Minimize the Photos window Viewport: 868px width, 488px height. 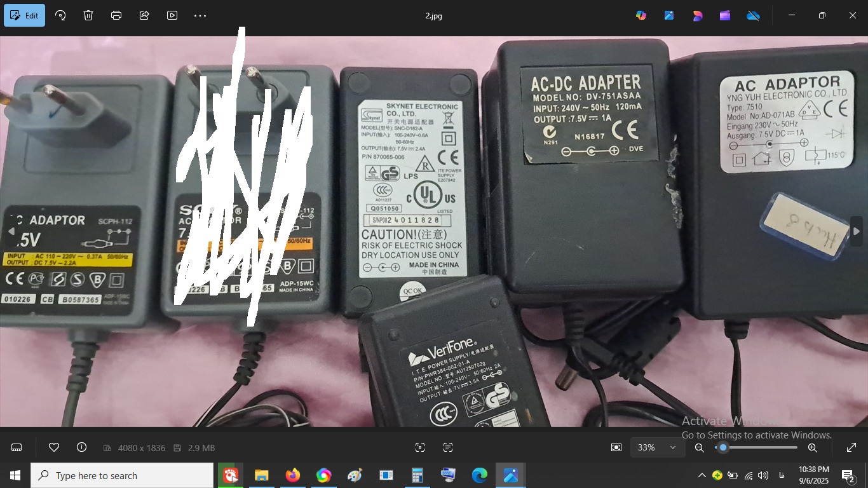tap(791, 15)
